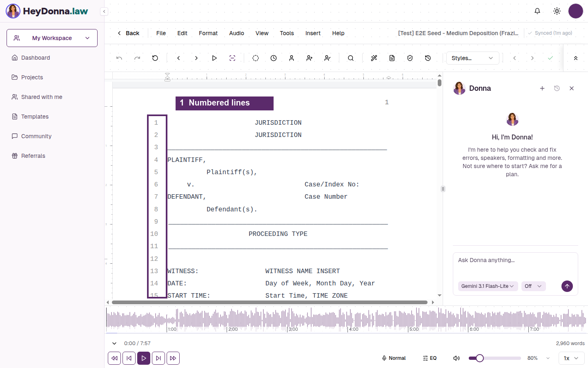Image resolution: width=588 pixels, height=368 pixels.
Task: Toggle the EQ audio settings
Action: [430, 358]
